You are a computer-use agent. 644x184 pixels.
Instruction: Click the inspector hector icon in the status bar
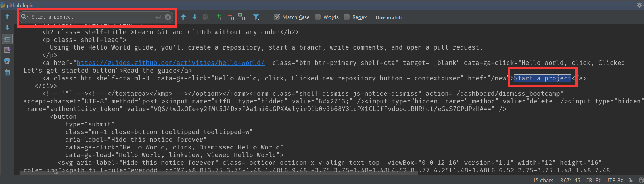641,180
